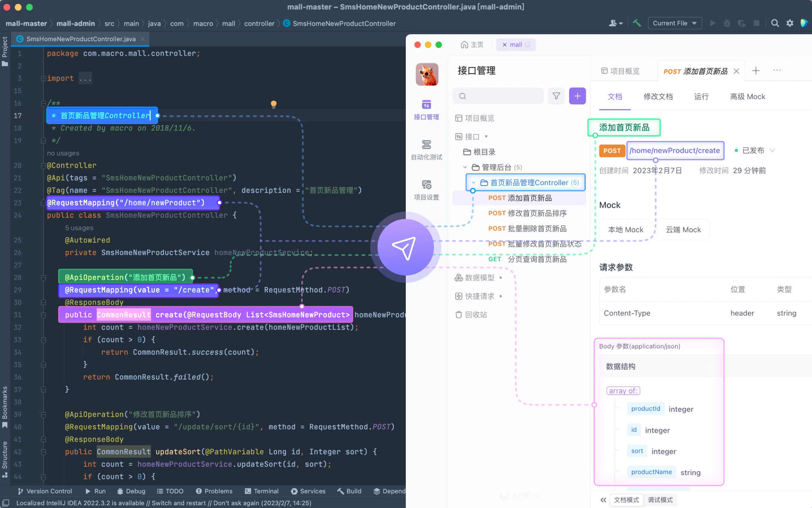Image resolution: width=812 pixels, height=508 pixels.
Task: Collapse the 首页新品管理Controller folder
Action: [x=473, y=182]
